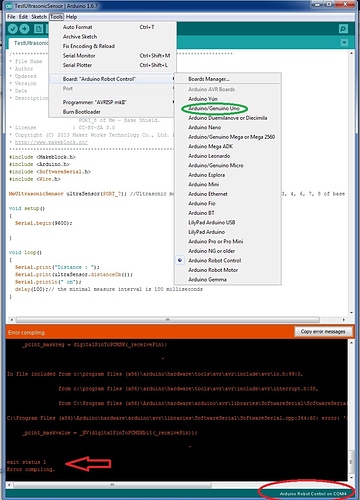Viewport: 360px width, 500px height.
Task: Select LilyPad Arduino USB board
Action: click(x=228, y=222)
